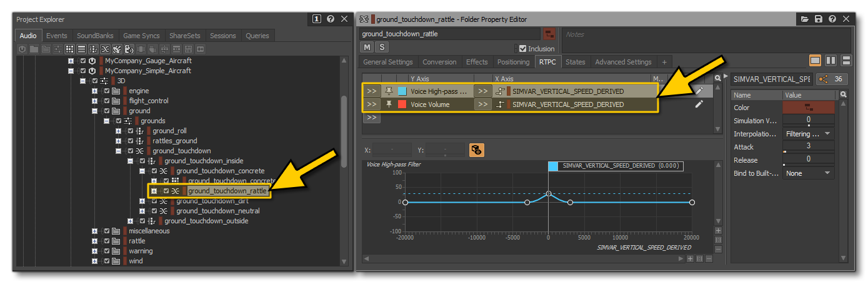Screen dimensions: 868x284
Task: Select the side-by-side split layout icon
Action: click(x=831, y=61)
